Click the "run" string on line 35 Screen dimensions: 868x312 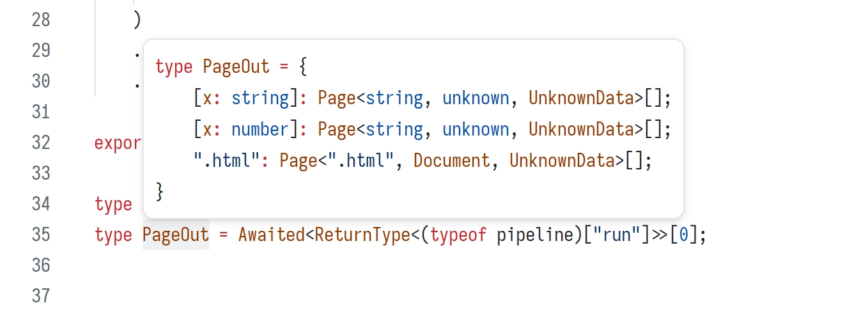(616, 235)
